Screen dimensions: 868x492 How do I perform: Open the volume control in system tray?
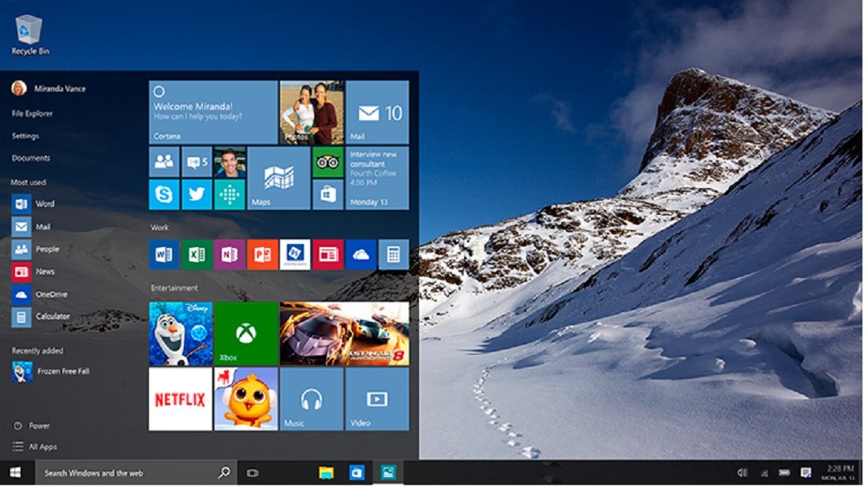pos(743,472)
